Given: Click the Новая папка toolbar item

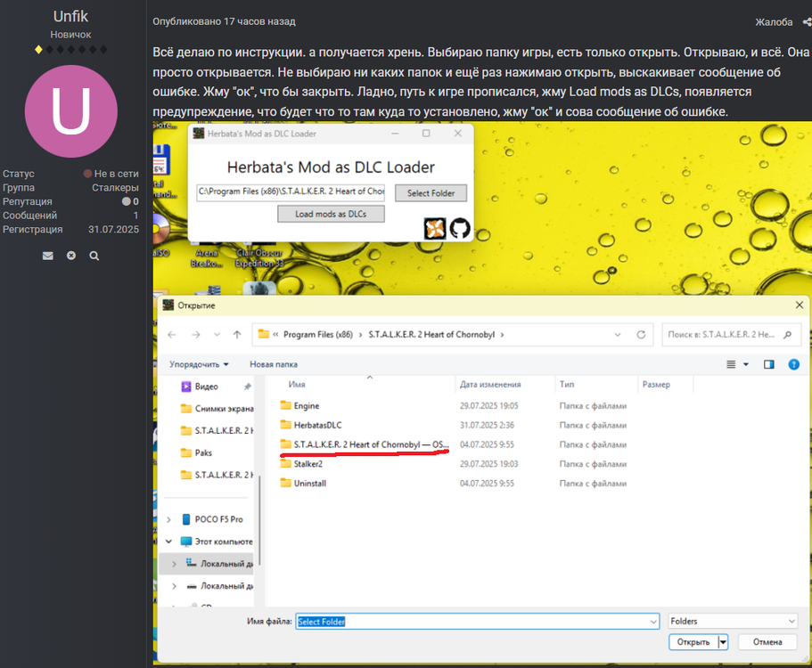Looking at the screenshot, I should point(274,364).
